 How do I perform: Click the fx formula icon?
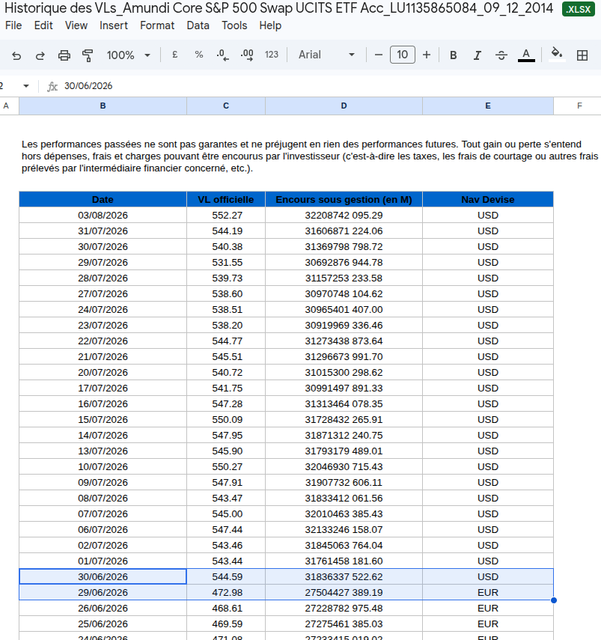52,86
